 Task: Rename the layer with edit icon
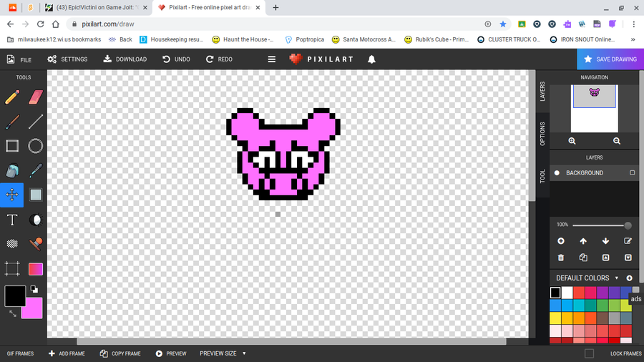pyautogui.click(x=628, y=241)
